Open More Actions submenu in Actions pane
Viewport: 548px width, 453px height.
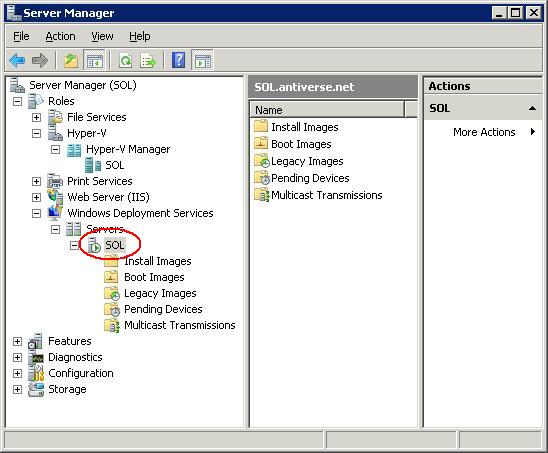coord(494,132)
